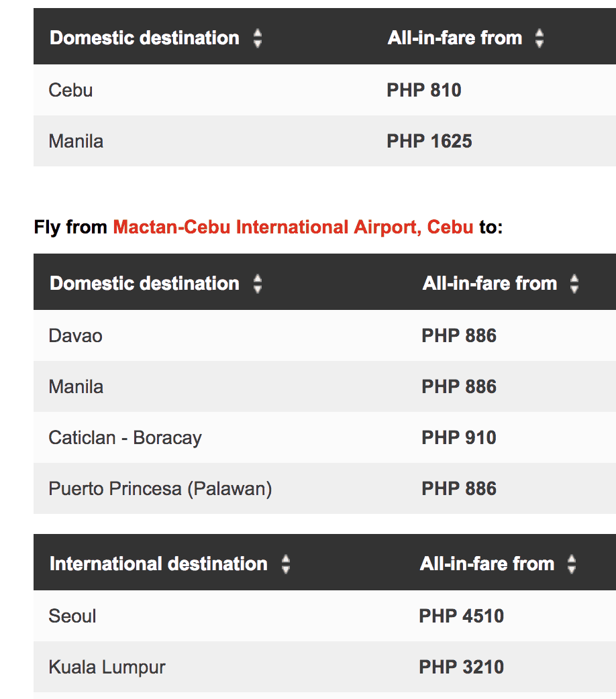Click the International destination header text
The image size is (616, 699).
coord(158,564)
